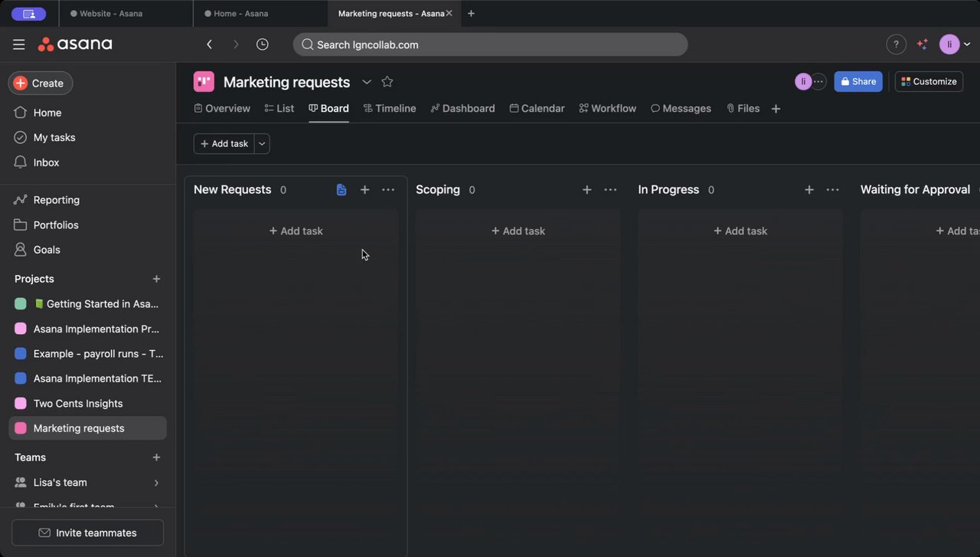
Task: Click the New Requests column title
Action: pos(233,190)
